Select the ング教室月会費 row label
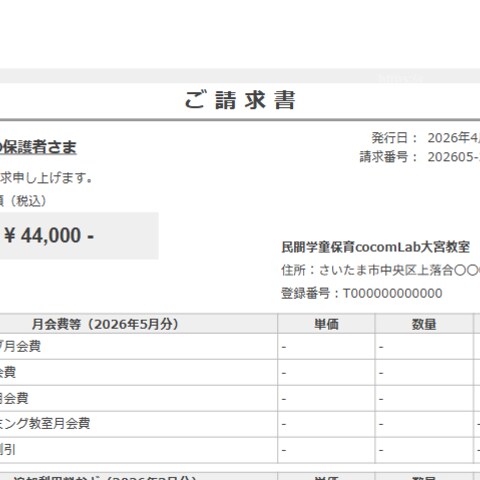 tap(45, 424)
